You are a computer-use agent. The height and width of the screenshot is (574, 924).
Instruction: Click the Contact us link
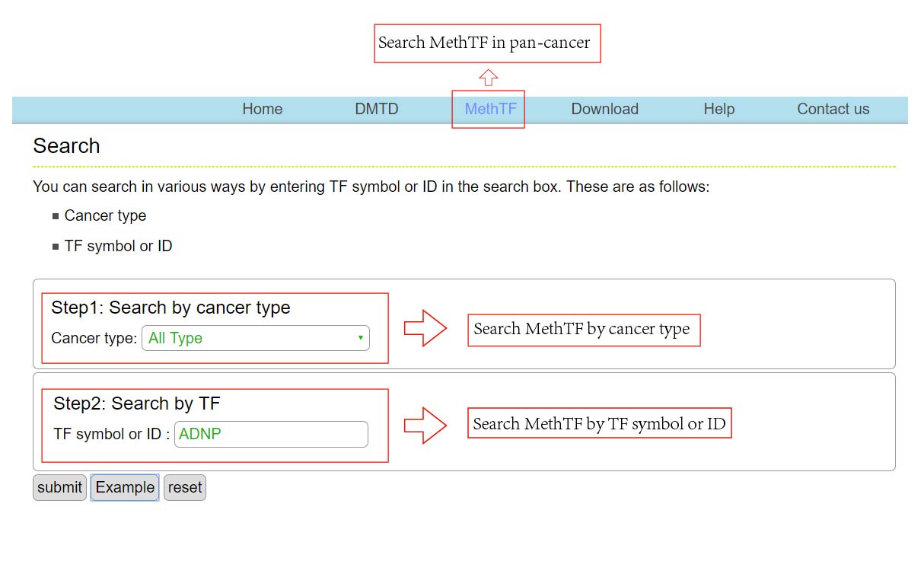(x=833, y=109)
